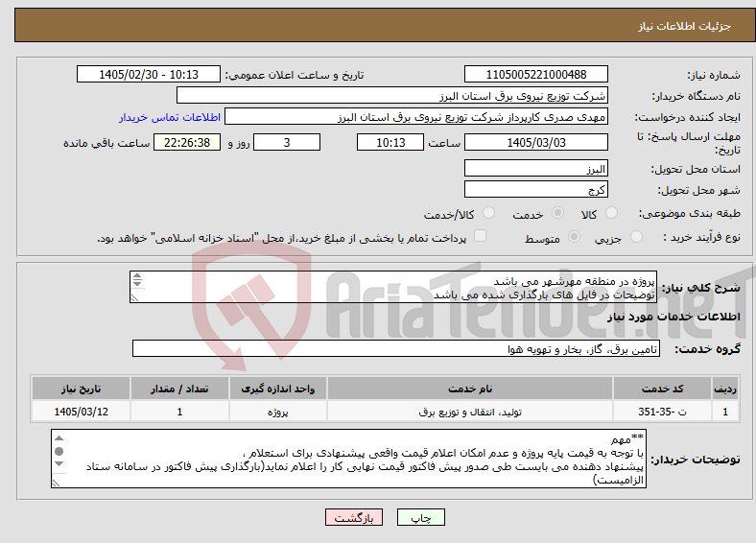Click the نوع فرآیند خرید label
This screenshot has height=543, width=756.
(702, 237)
